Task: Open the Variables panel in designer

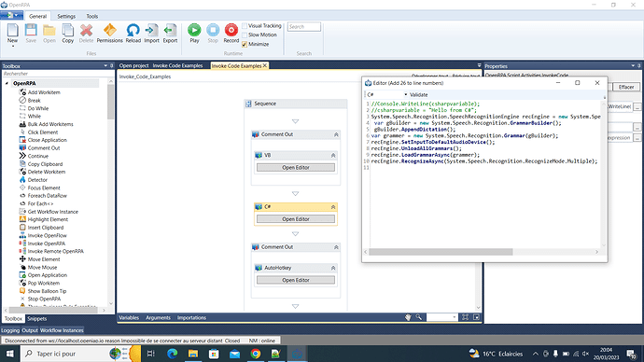Action: (129, 317)
